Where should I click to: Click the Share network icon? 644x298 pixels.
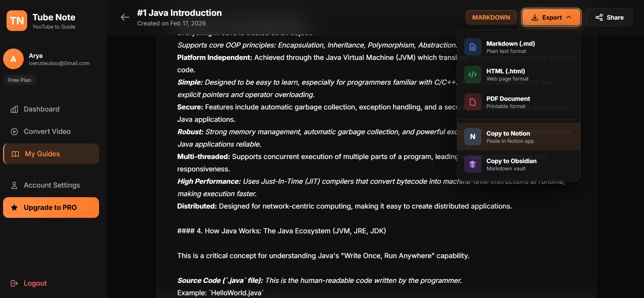pos(599,18)
